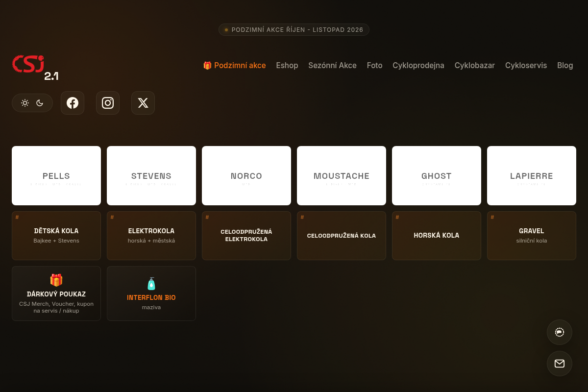Image resolution: width=588 pixels, height=392 pixels.
Task: Click the CSJ 2.1 logo
Action: pos(35,67)
